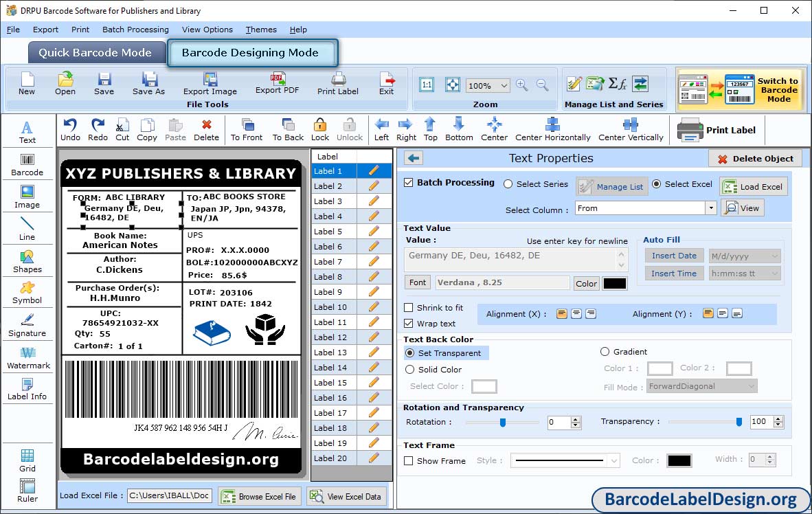The width and height of the screenshot is (812, 514).
Task: Undo the last action
Action: point(71,130)
